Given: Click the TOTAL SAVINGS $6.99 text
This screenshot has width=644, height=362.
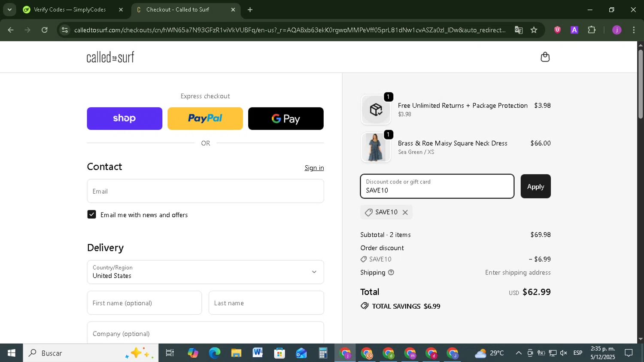Looking at the screenshot, I should 406,306.
